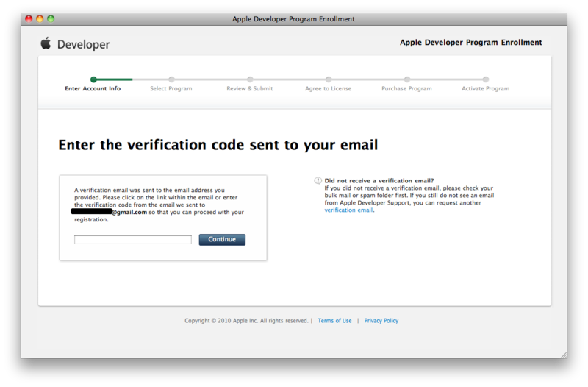Click the verification code heading text

click(x=218, y=145)
